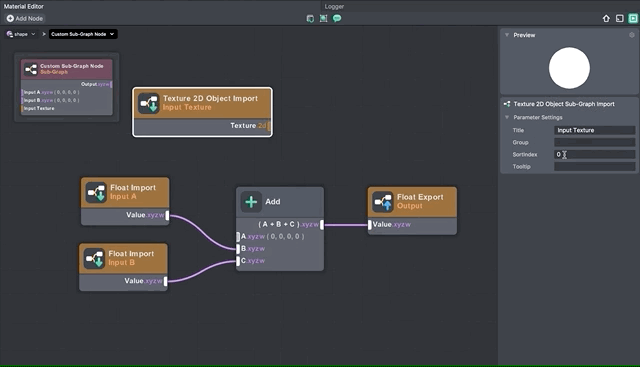Click the Add node plus icon
The width and height of the screenshot is (640, 367).
pyautogui.click(x=251, y=202)
